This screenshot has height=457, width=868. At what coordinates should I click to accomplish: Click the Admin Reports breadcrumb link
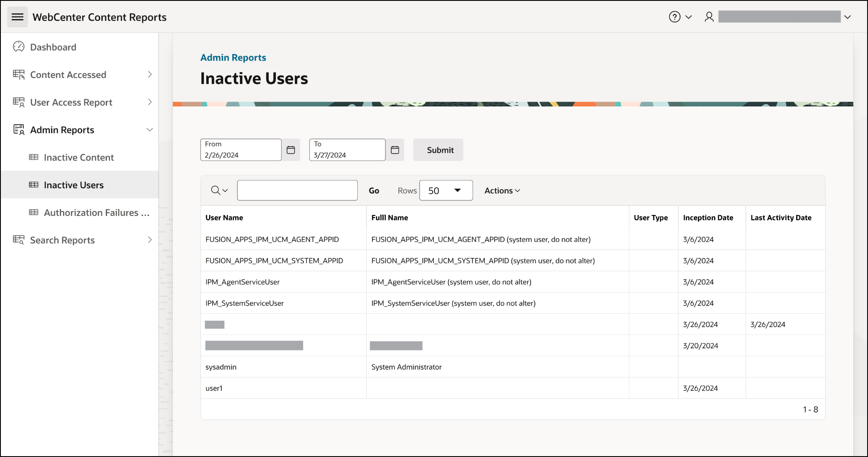pos(233,58)
